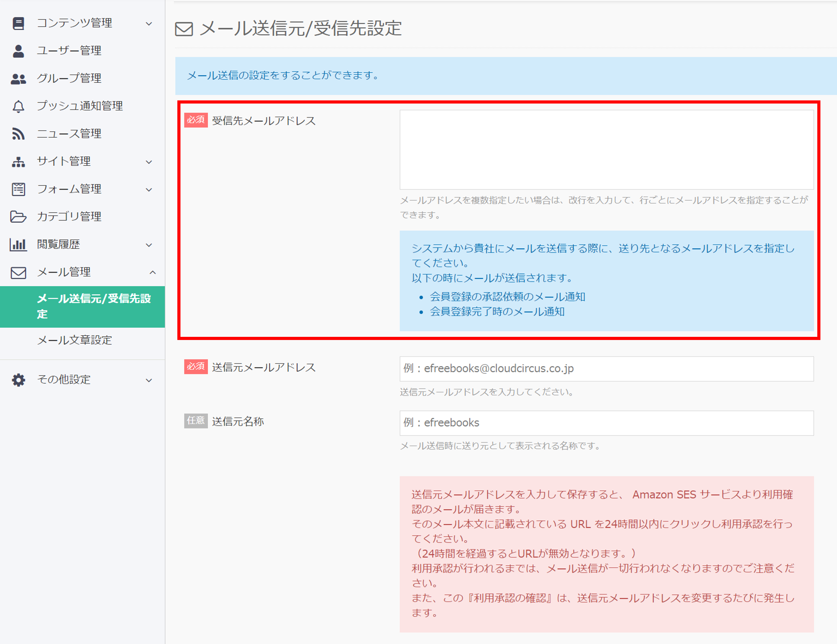Click the RSS feed icon for ニュース管理

(x=18, y=134)
